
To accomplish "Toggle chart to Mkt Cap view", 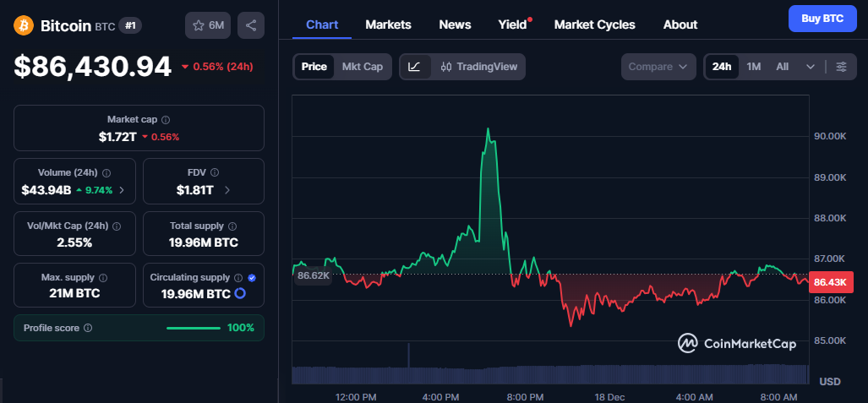I will (362, 67).
